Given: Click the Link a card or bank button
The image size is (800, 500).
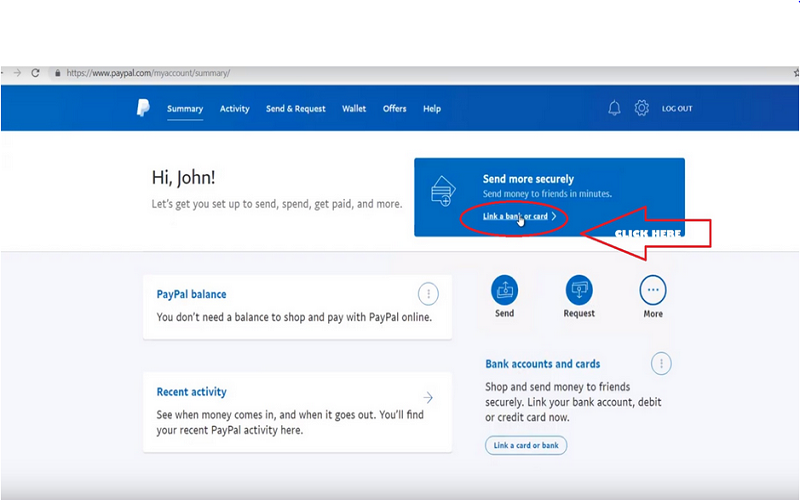Looking at the screenshot, I should tap(526, 445).
